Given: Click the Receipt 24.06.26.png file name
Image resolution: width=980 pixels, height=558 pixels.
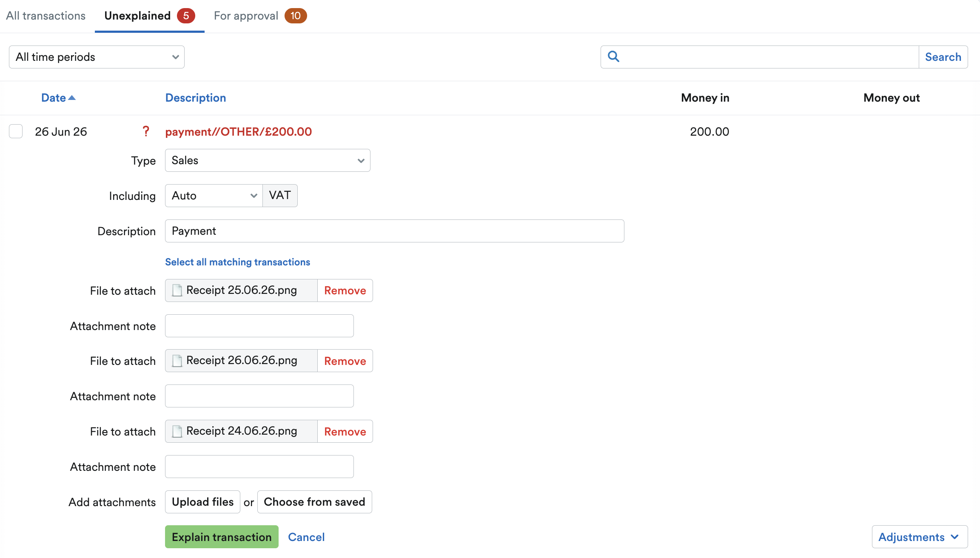Looking at the screenshot, I should (x=242, y=431).
